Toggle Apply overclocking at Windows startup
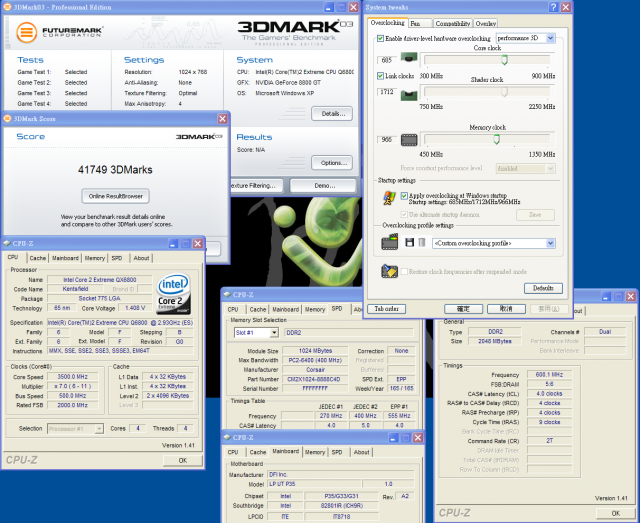This screenshot has height=523, width=640. point(404,196)
